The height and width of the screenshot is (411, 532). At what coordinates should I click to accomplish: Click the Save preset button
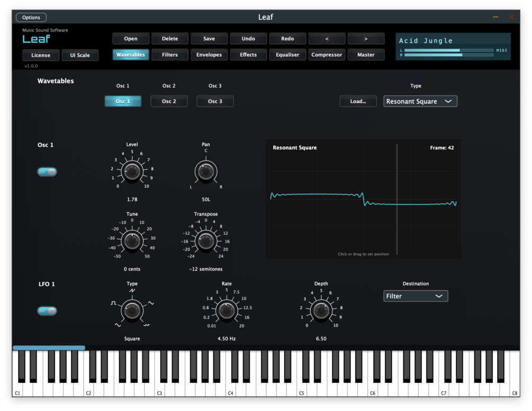click(209, 39)
